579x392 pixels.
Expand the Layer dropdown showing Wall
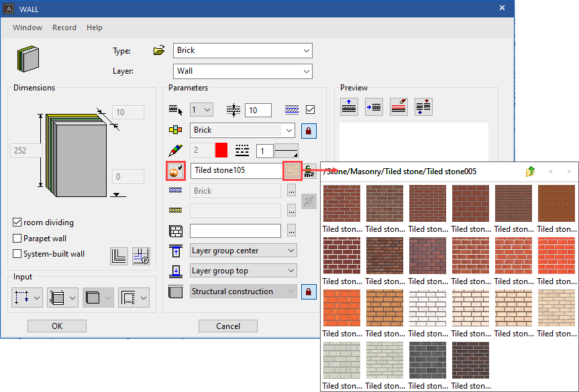point(243,71)
